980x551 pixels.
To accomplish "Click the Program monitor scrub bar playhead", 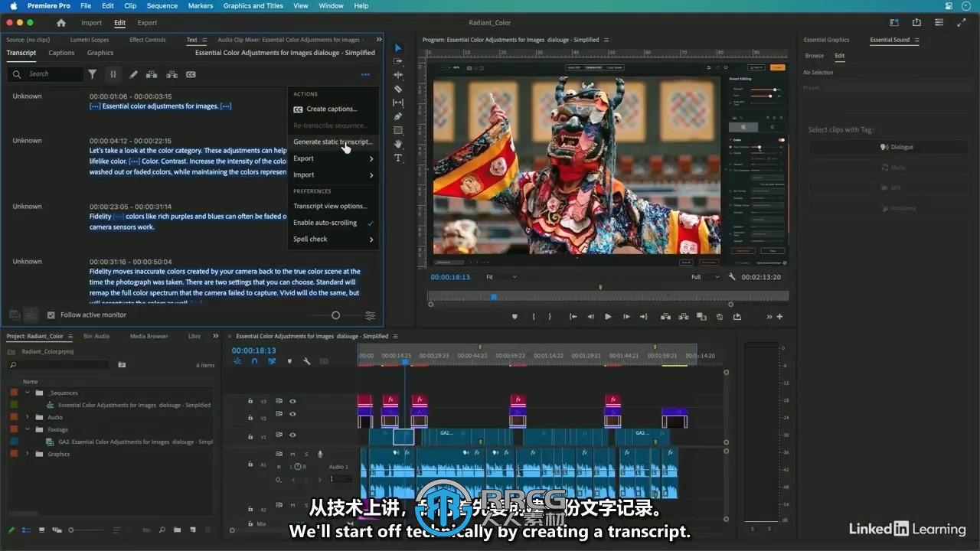I will click(494, 297).
